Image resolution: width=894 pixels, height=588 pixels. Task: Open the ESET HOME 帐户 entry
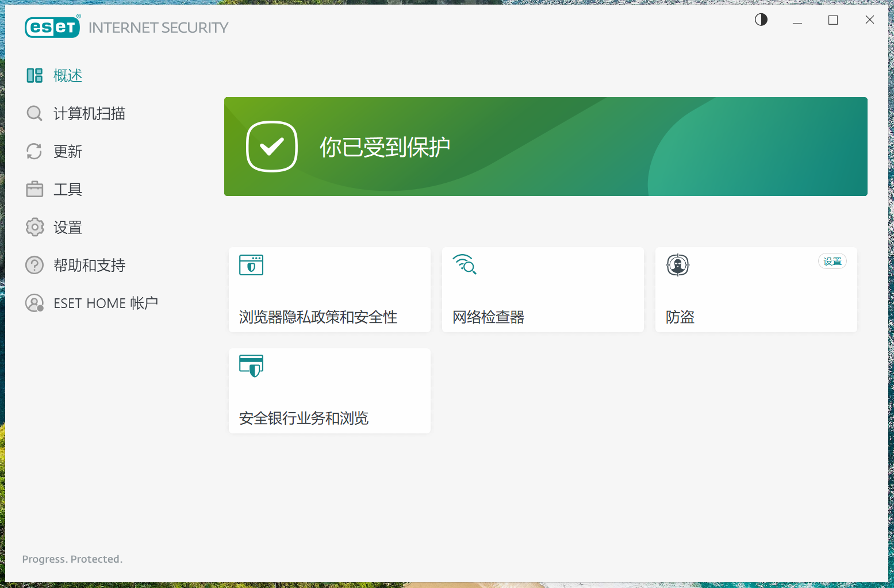[x=106, y=303]
